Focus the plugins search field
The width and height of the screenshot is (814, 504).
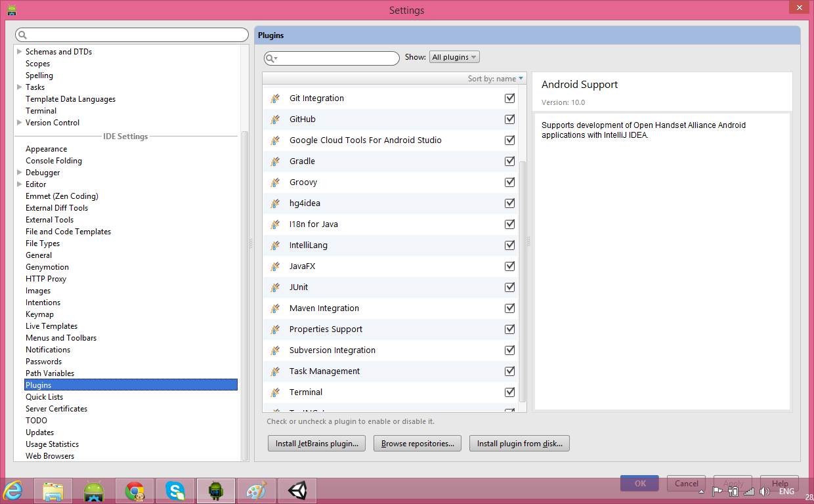tap(332, 58)
